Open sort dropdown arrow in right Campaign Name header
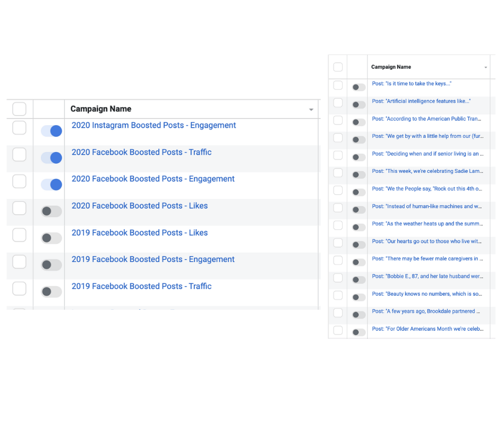The image size is (504, 423). 486,68
